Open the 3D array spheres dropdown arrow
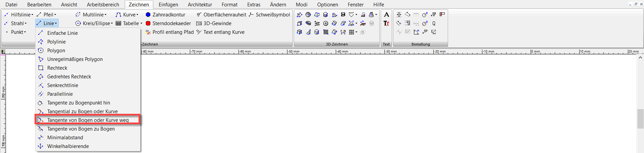The height and width of the screenshot is (153, 644). pyautogui.click(x=356, y=32)
